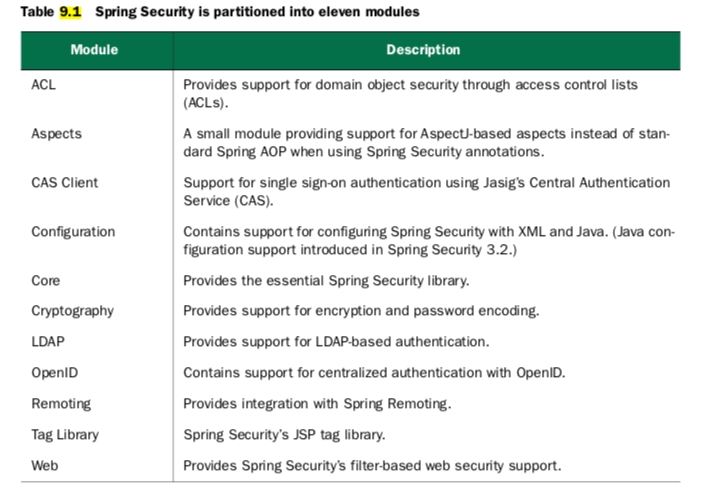
Task: Select the CAS Client module cell
Action: coord(64,182)
